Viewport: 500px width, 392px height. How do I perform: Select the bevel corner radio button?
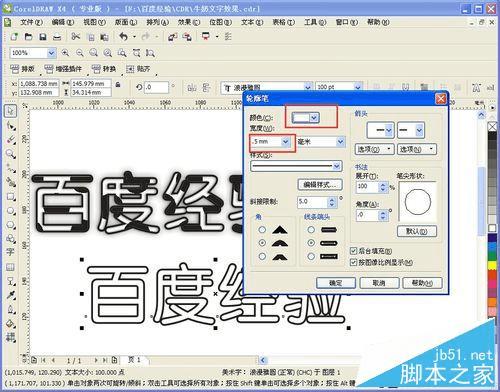coord(262,256)
